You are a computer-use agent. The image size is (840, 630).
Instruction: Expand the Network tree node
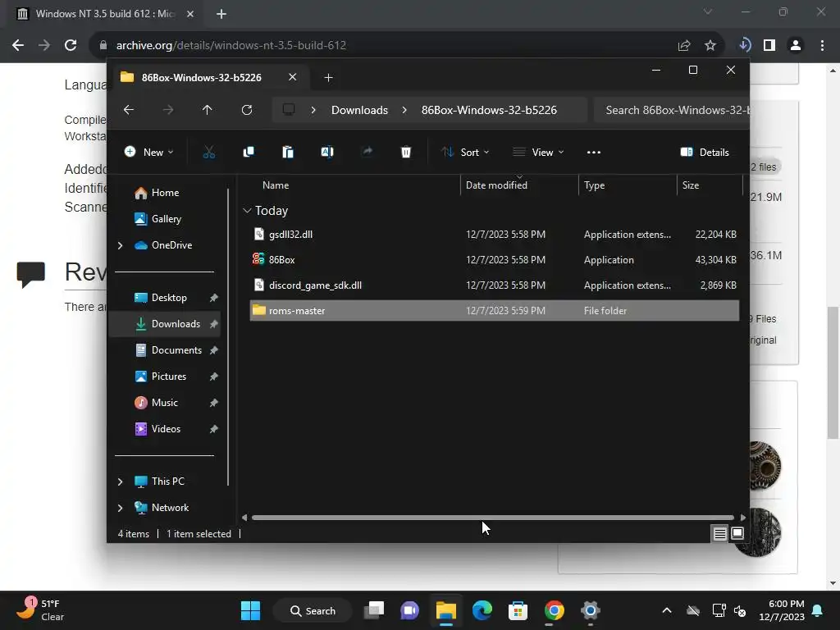point(120,508)
